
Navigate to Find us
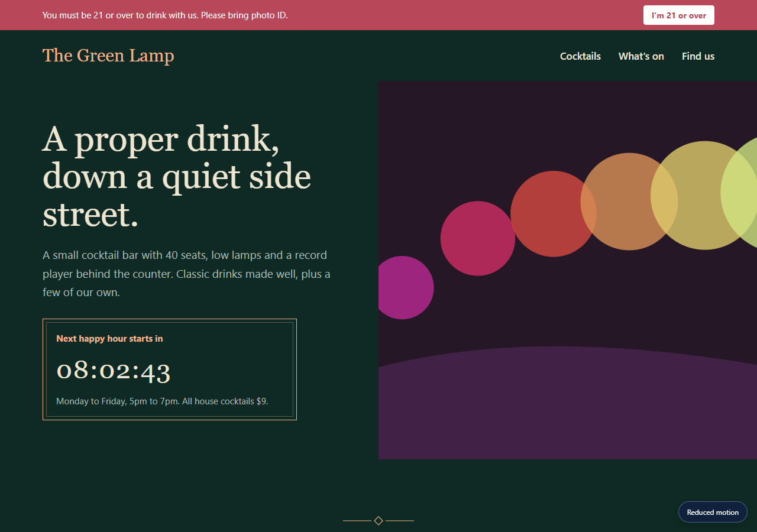(698, 56)
